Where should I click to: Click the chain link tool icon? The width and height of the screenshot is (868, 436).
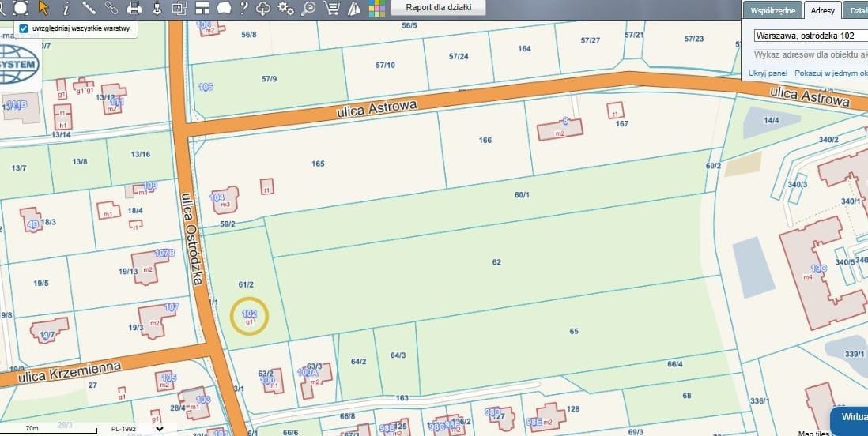[111, 8]
